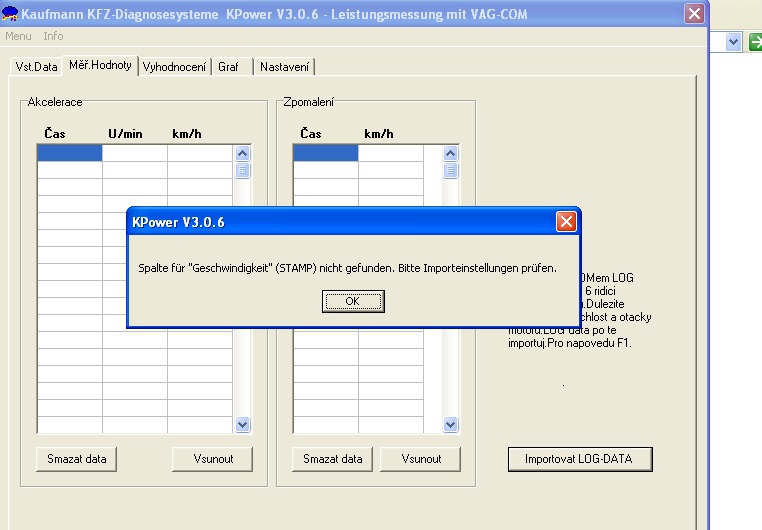Open dropdown arrow in background window
This screenshot has height=530, width=762.
(x=733, y=42)
